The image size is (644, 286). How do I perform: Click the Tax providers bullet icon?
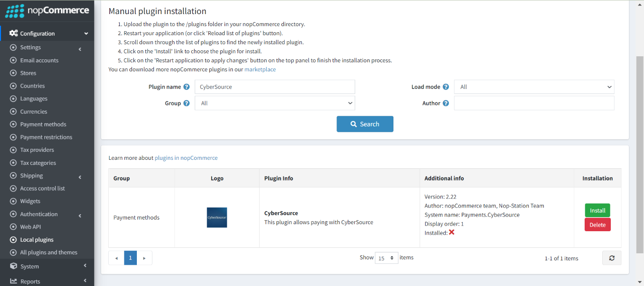pos(14,150)
